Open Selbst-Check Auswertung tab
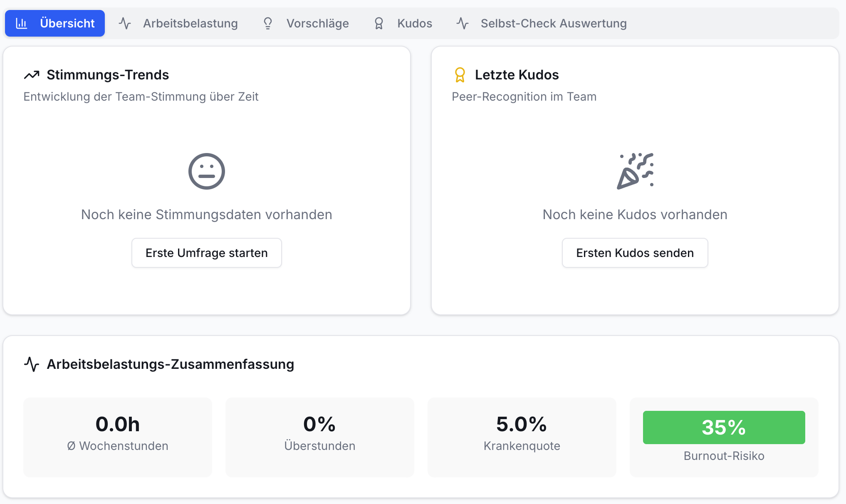The height and width of the screenshot is (504, 846). click(x=542, y=23)
